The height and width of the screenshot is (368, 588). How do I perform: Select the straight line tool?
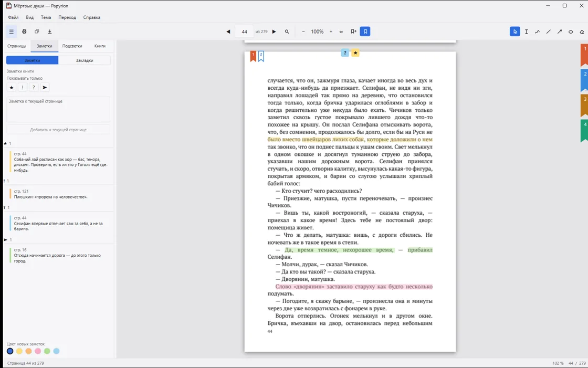tap(549, 31)
